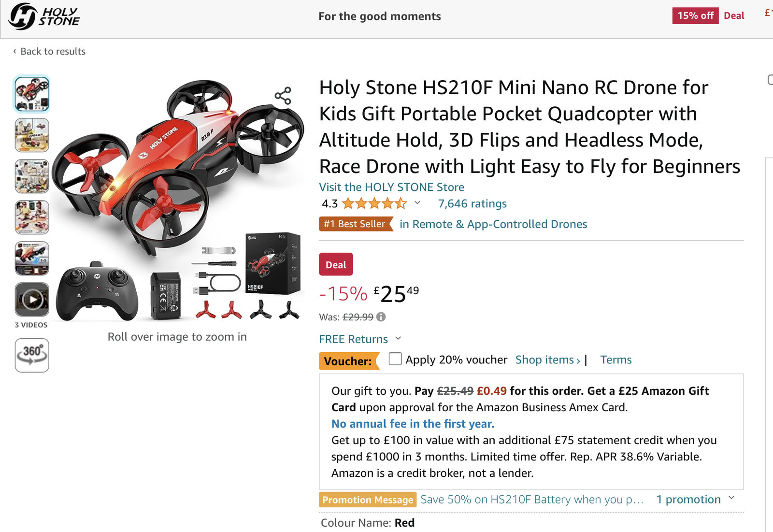
Task: Open voucher Terms link
Action: tap(616, 360)
